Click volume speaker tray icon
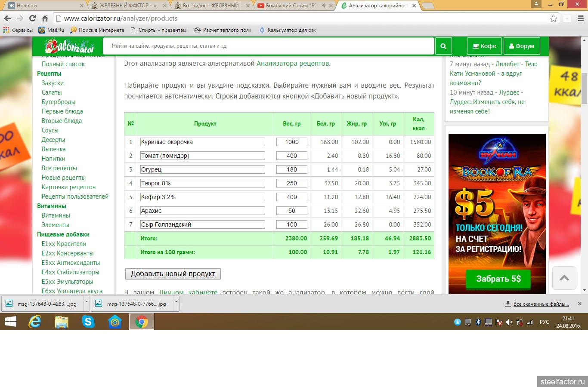This screenshot has width=588, height=387. coord(509,322)
